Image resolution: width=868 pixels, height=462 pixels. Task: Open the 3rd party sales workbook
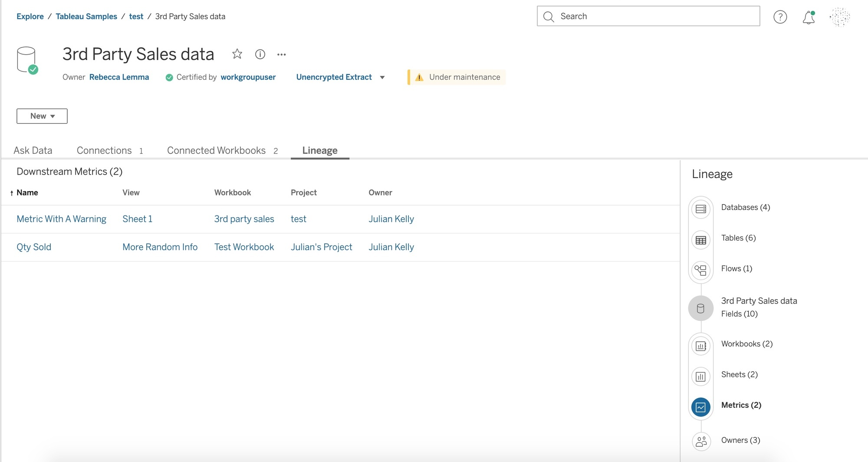[244, 219]
